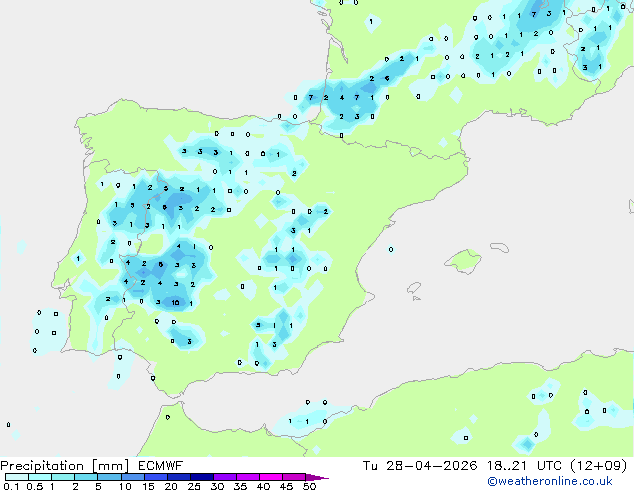This screenshot has width=634, height=490.
Task: Click the 'Tu' weekday abbreviation
Action: (x=370, y=466)
